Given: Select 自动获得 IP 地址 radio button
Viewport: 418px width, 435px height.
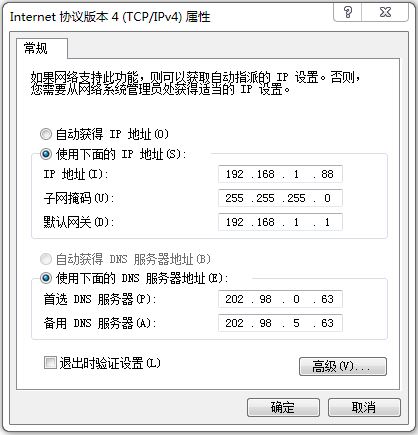Looking at the screenshot, I should (46, 134).
